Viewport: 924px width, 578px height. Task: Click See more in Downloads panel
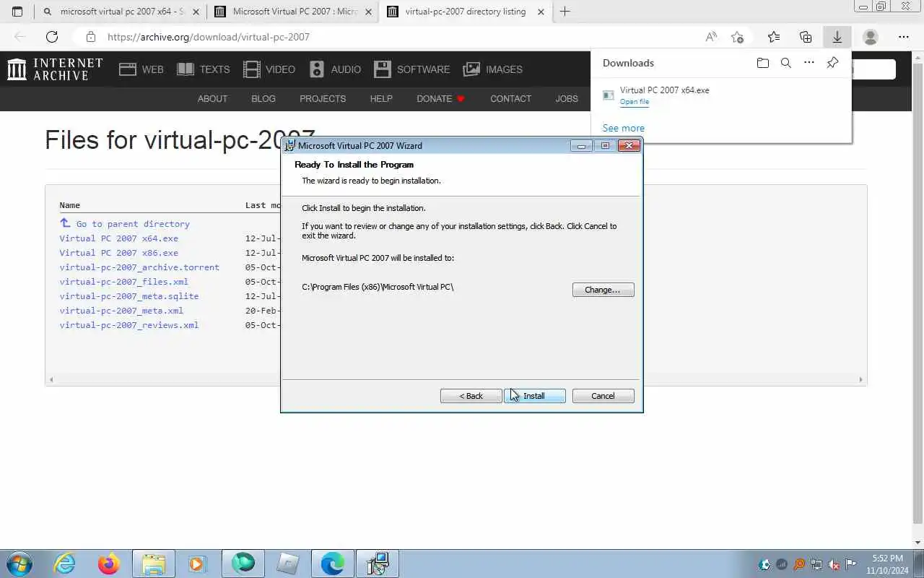pos(624,128)
